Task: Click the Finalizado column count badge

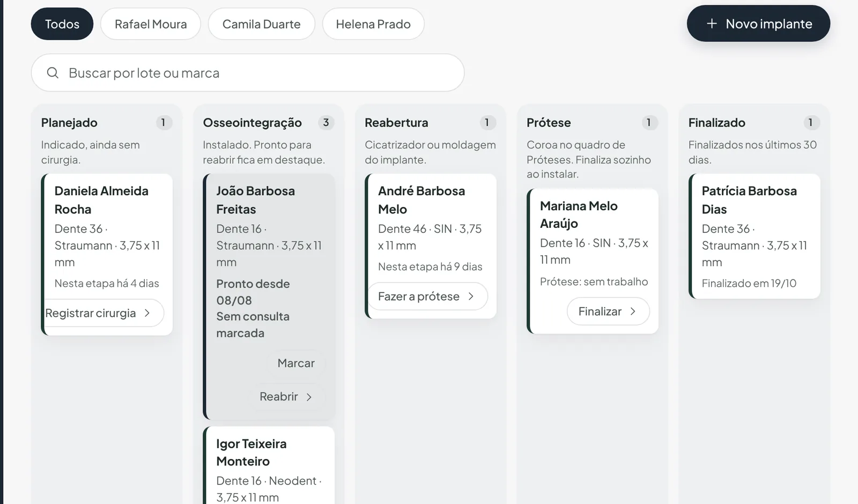Action: 811,122
